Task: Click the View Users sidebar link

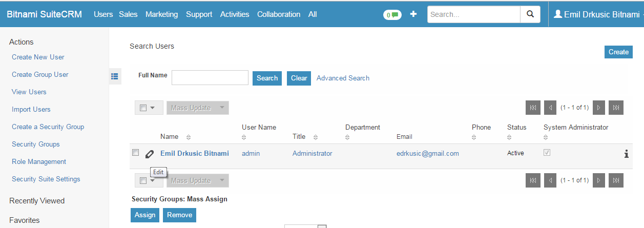Action: tap(29, 92)
